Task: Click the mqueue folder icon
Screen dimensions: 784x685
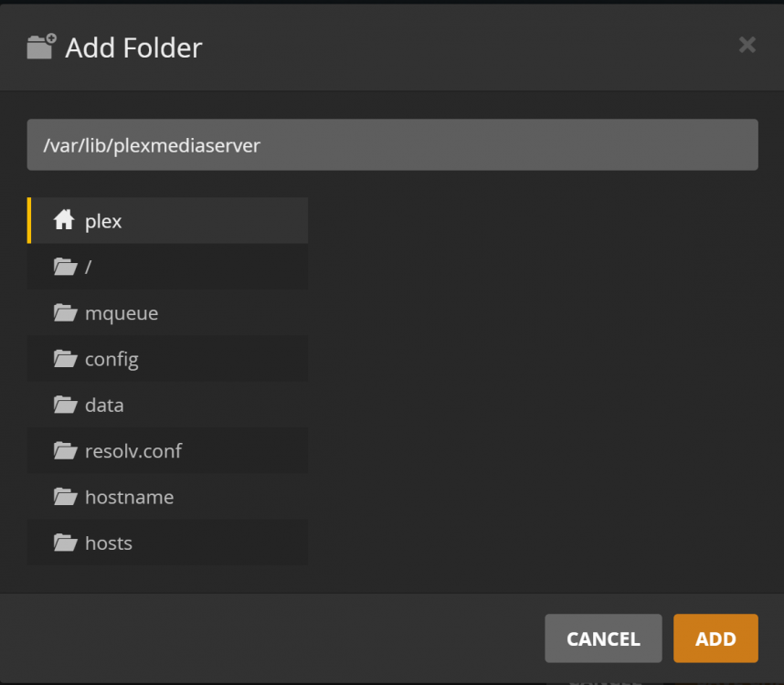Action: click(x=66, y=312)
